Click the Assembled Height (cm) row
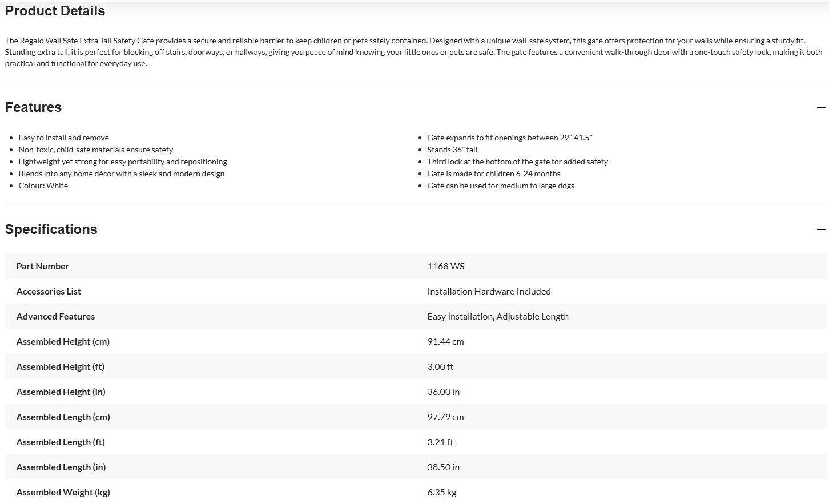Screen dimensions: 829x504 point(416,341)
